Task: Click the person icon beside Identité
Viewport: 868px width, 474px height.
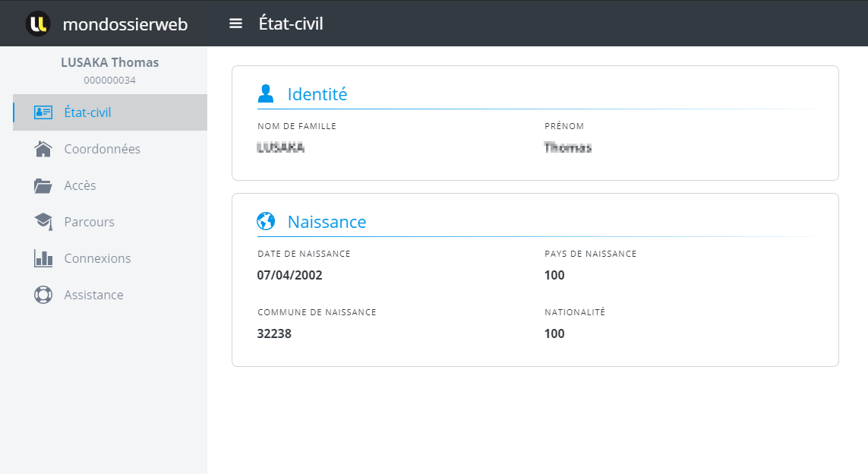Action: (x=266, y=94)
